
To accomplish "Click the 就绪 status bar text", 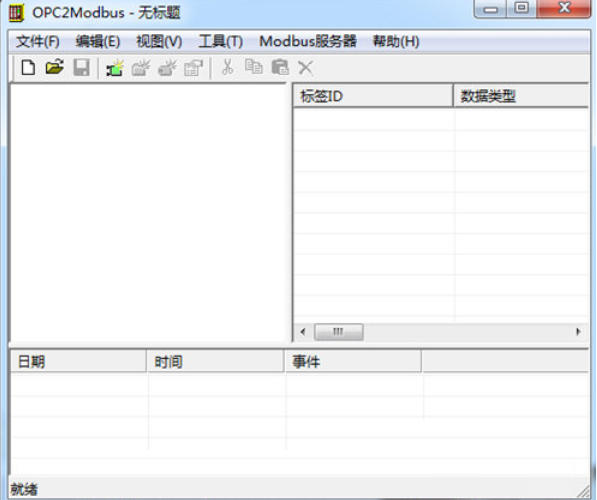I will tap(24, 489).
